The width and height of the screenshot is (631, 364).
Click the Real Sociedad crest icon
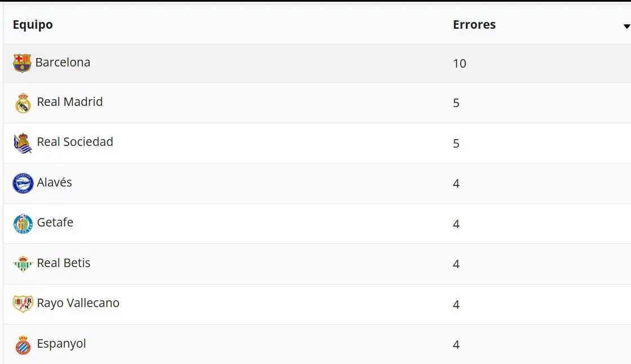pyautogui.click(x=23, y=143)
